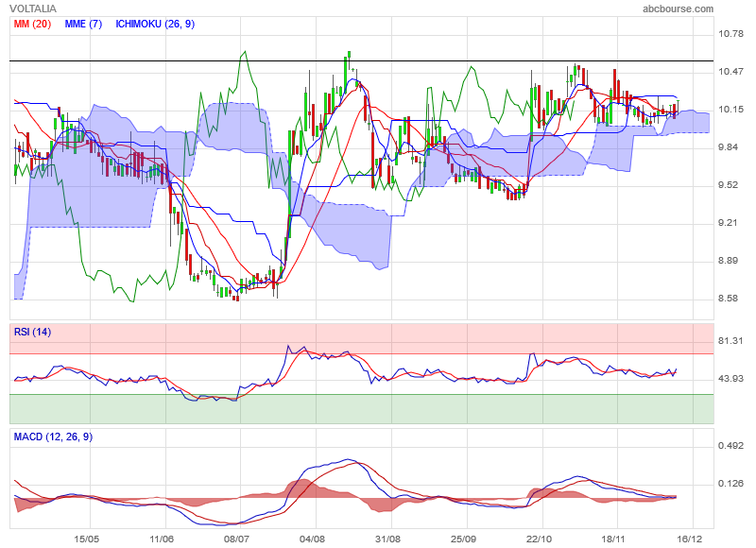Select the 31/08 date marker

(387, 539)
